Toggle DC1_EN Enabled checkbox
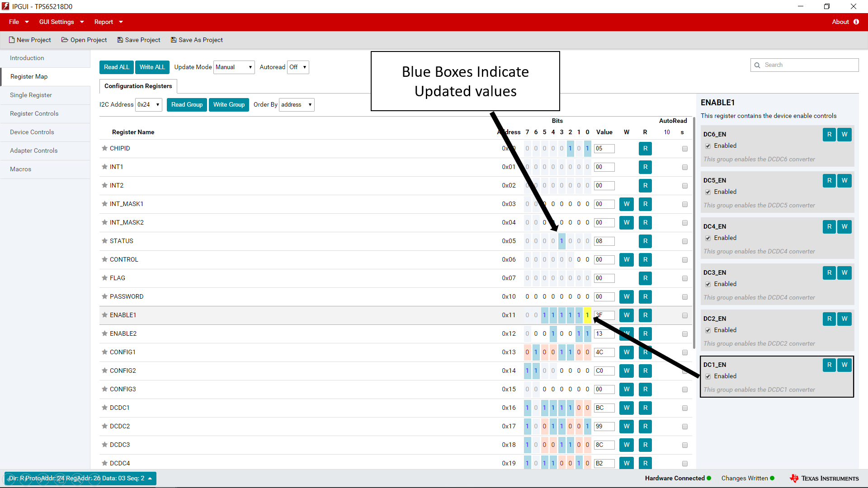Viewport: 868px width, 488px height. pos(708,376)
